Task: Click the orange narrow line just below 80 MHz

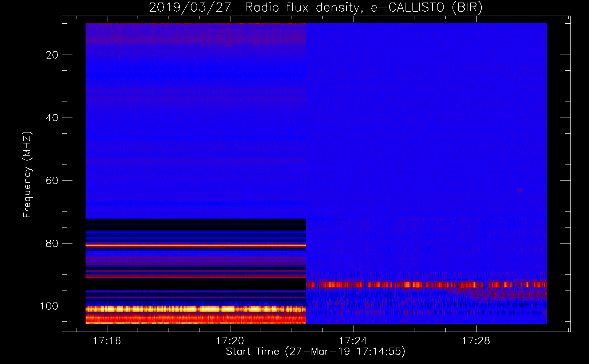Action: [x=195, y=246]
